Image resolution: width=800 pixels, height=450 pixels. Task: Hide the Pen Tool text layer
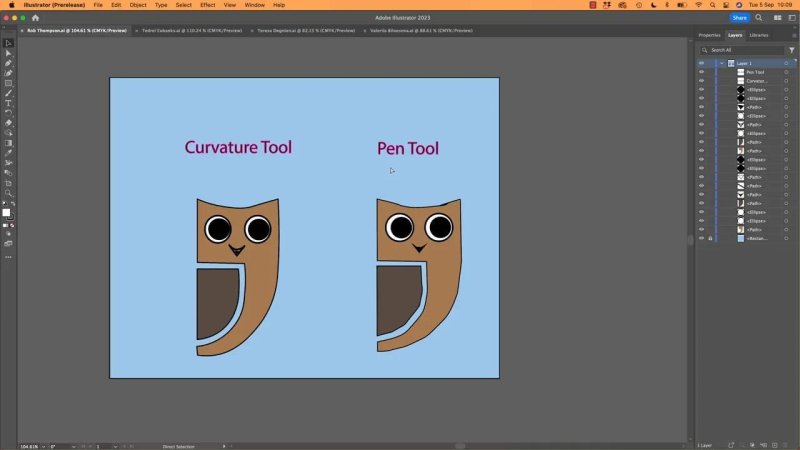702,72
